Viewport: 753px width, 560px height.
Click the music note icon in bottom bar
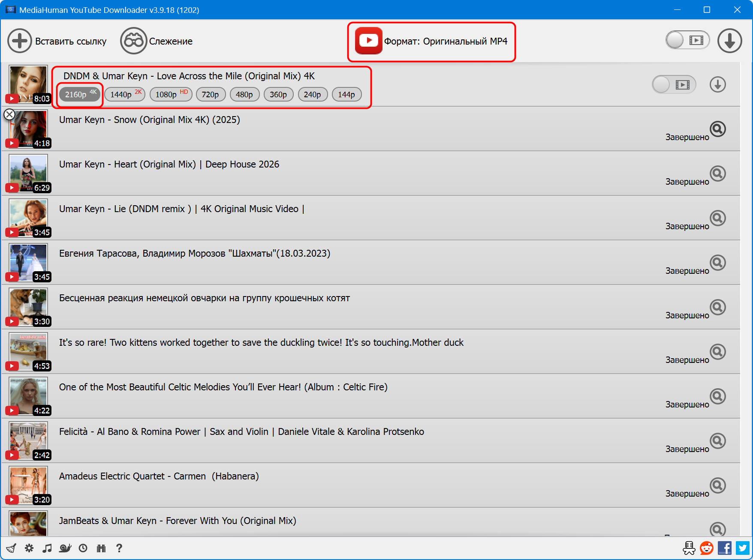[47, 548]
